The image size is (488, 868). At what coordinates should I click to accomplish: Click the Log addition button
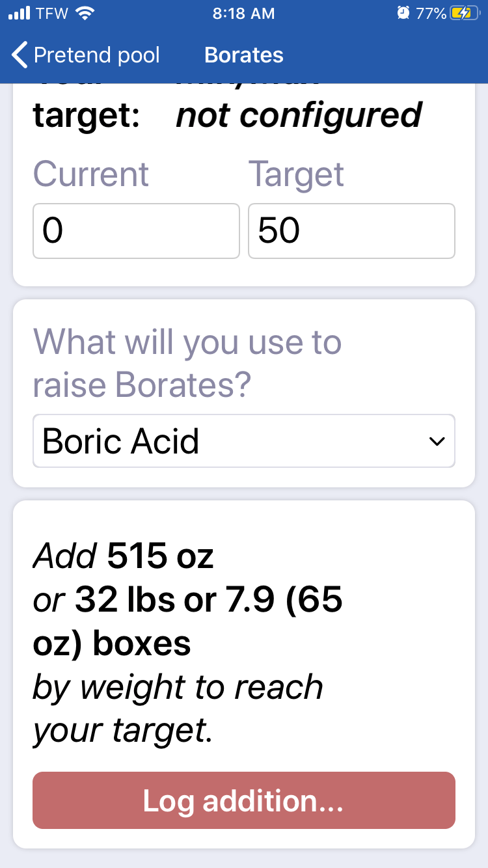pyautogui.click(x=244, y=800)
